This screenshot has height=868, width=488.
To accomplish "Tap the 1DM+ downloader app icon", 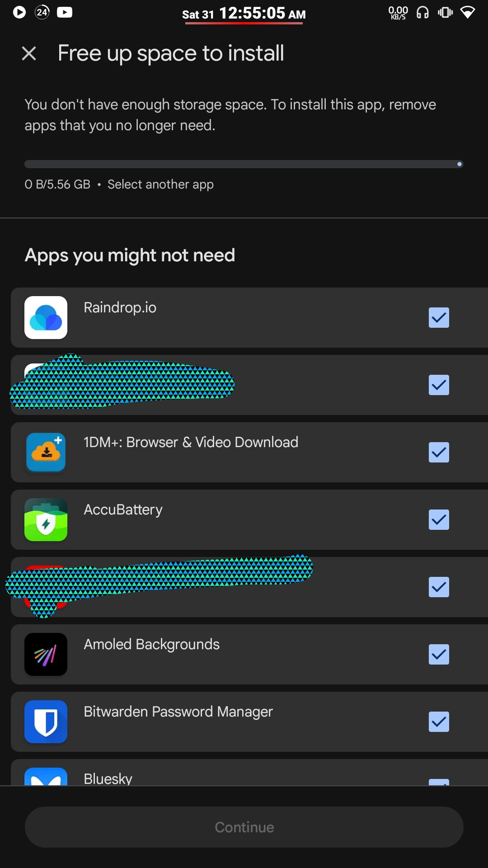I will point(46,452).
